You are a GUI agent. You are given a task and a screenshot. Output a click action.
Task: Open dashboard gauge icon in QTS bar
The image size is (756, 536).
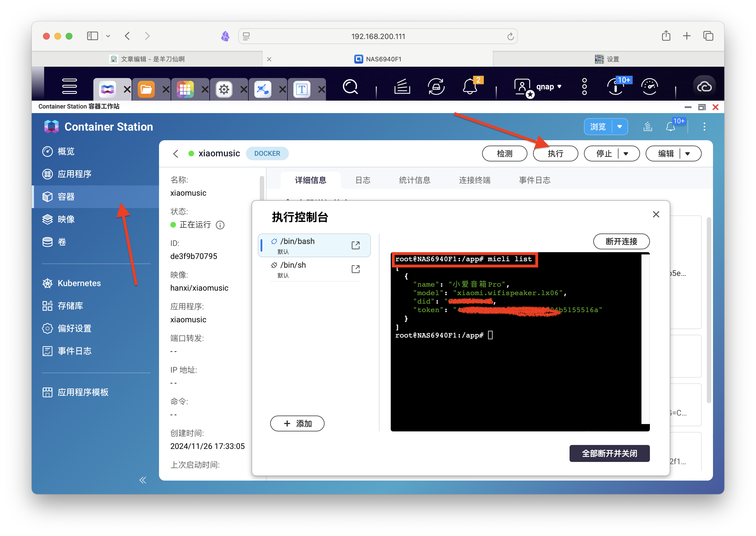[649, 87]
